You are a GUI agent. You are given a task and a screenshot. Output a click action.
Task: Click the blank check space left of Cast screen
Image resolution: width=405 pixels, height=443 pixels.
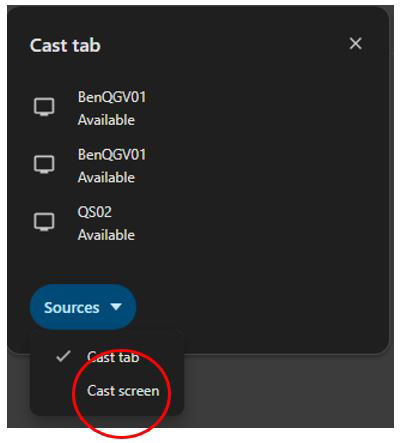tap(63, 391)
